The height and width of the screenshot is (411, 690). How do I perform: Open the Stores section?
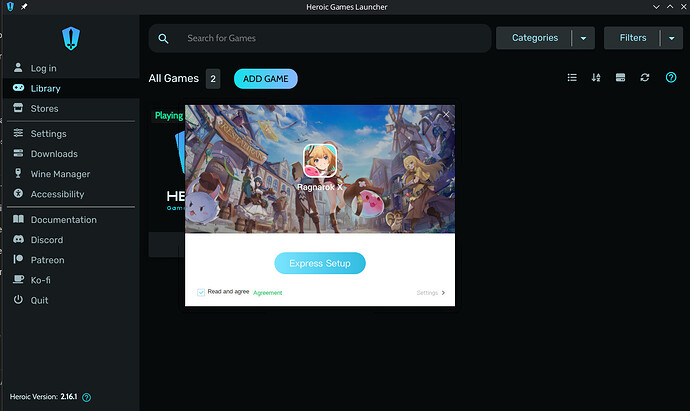pyautogui.click(x=44, y=109)
